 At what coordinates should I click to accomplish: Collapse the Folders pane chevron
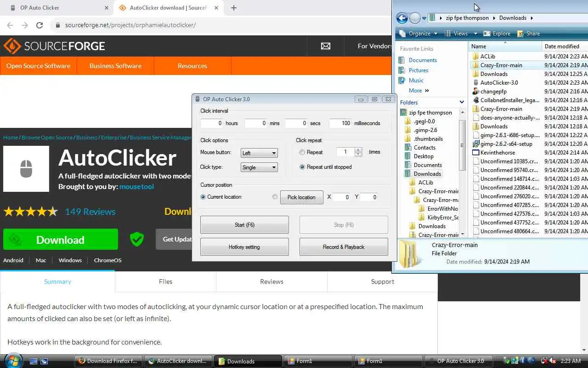coord(462,102)
